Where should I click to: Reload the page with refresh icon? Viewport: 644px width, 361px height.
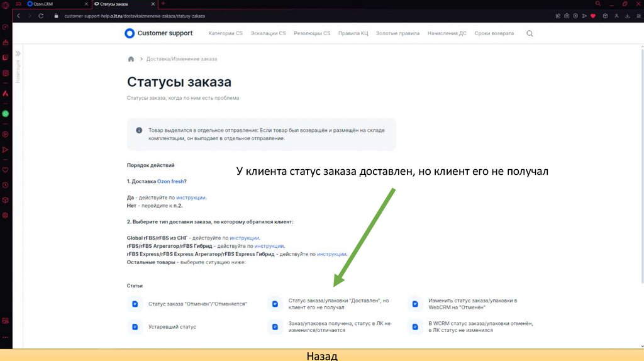[41, 16]
